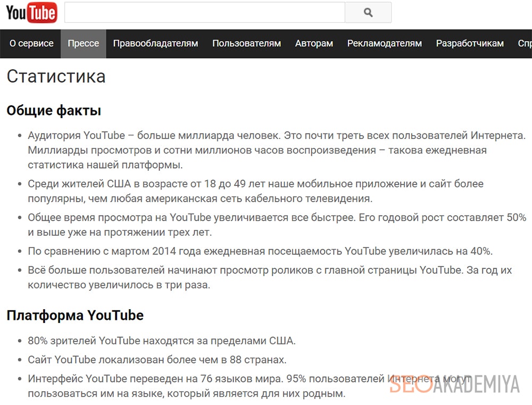Click the "Платформа YouTube" heading

coord(75,315)
